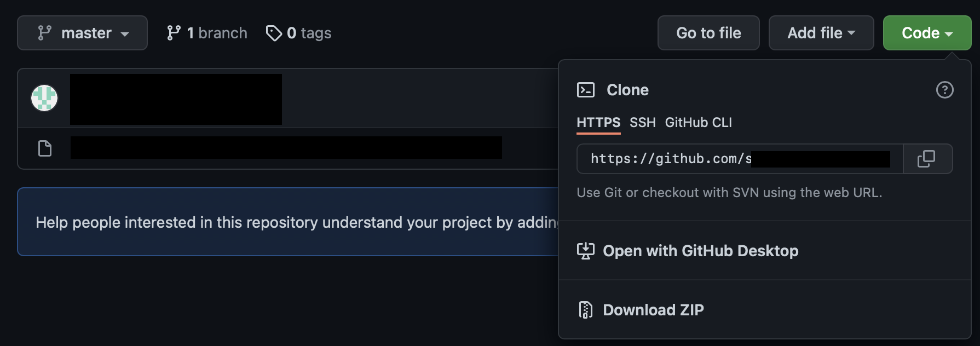
Task: Switch to the GitHub CLI tab
Action: coord(698,122)
